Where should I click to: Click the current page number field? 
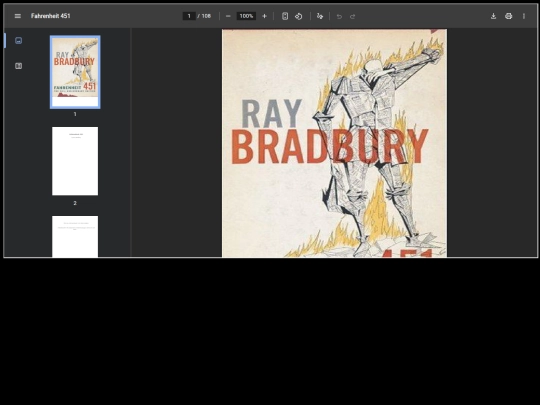(x=189, y=16)
